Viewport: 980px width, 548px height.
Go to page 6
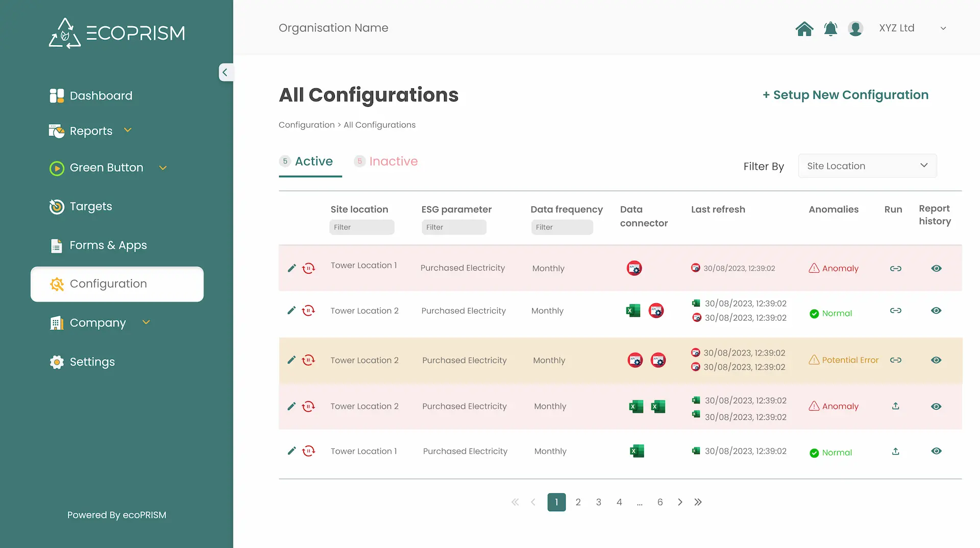(660, 502)
